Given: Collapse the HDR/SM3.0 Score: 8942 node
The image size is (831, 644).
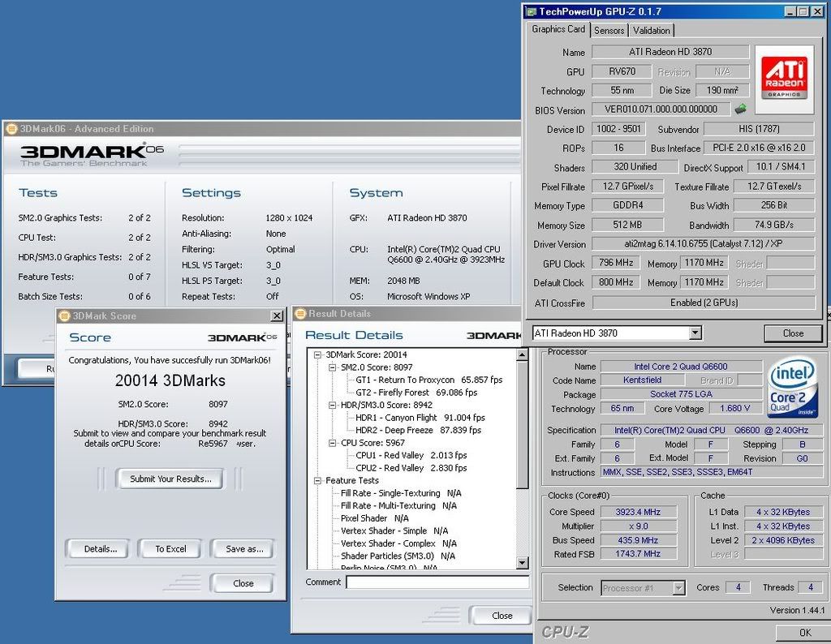Looking at the screenshot, I should point(332,406).
